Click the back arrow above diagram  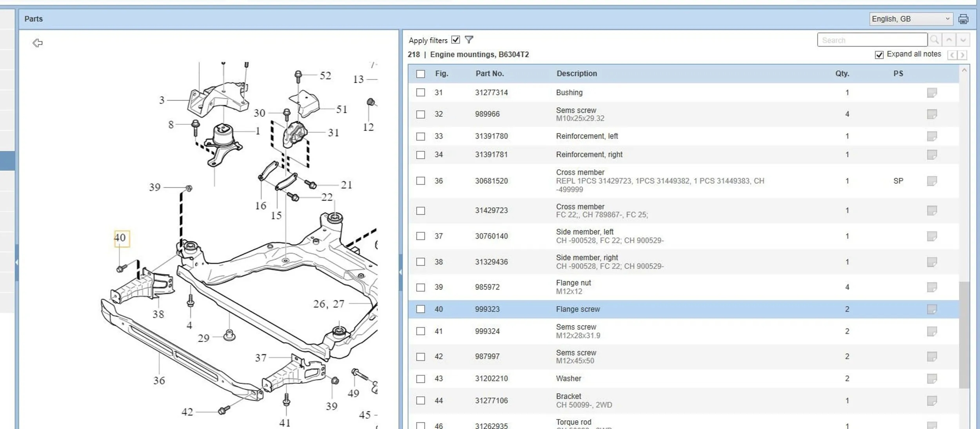coord(37,43)
